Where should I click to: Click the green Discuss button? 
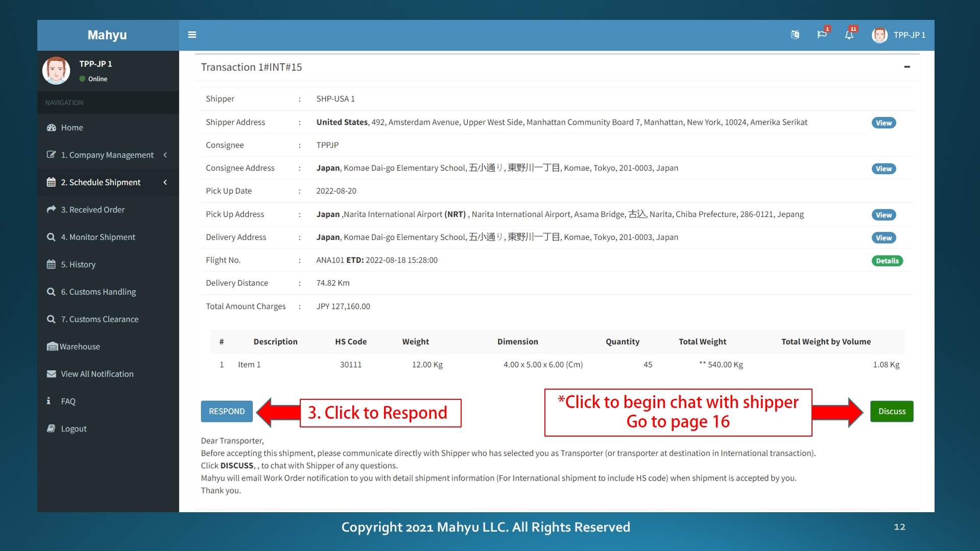pyautogui.click(x=892, y=412)
